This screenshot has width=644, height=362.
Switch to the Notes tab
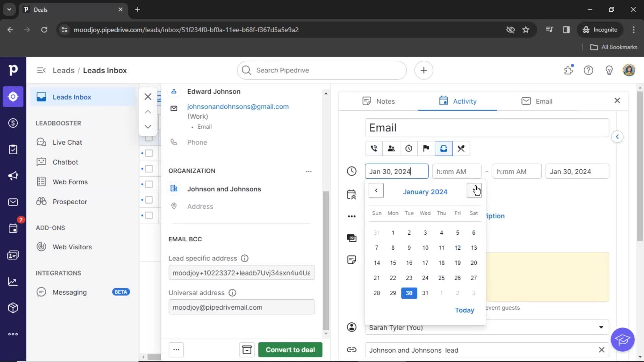tap(378, 101)
